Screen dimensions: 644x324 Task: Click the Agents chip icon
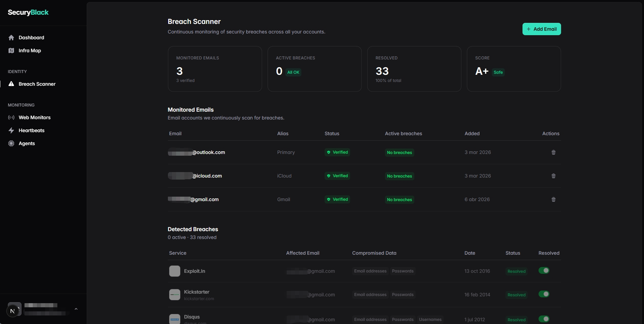tap(11, 143)
